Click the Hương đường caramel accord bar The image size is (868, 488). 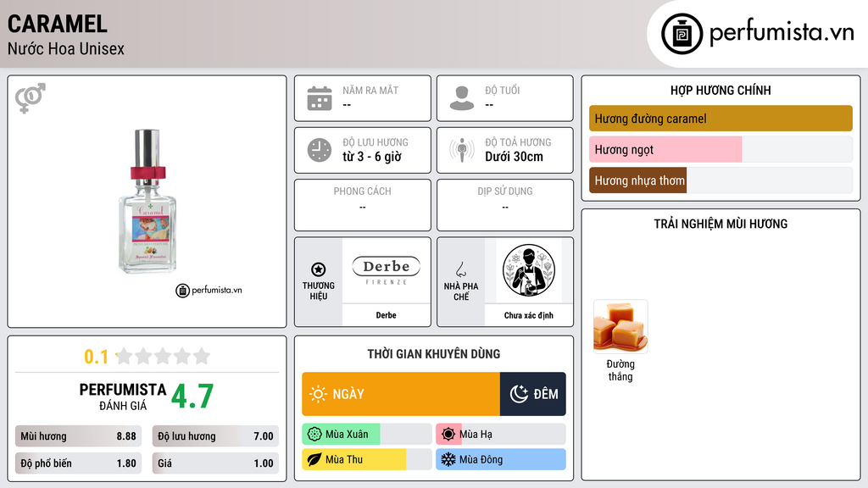[x=721, y=119]
